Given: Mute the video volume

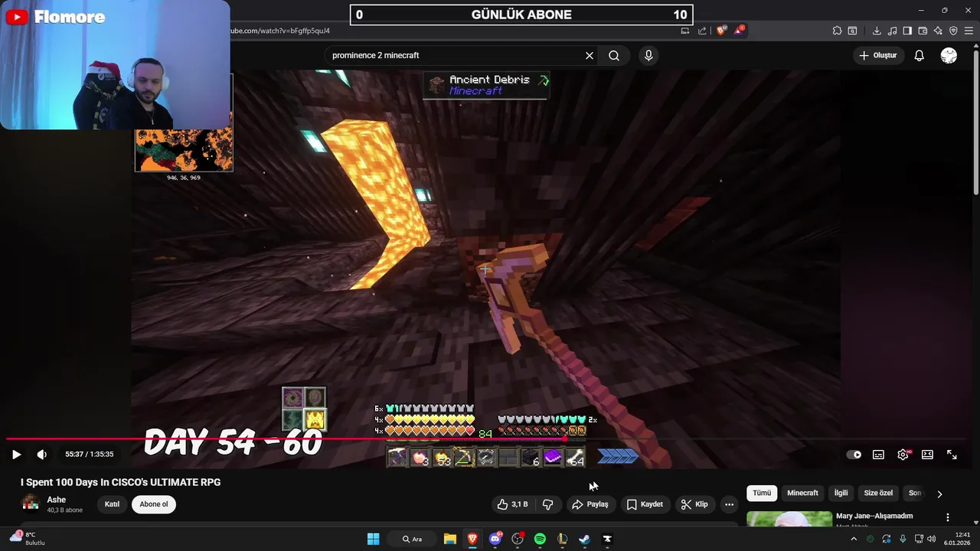Looking at the screenshot, I should click(x=42, y=455).
